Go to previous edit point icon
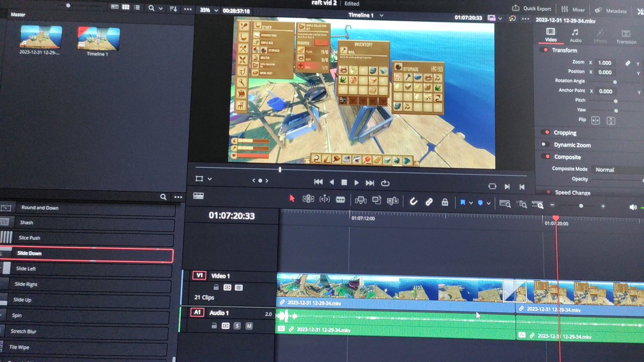 click(522, 187)
